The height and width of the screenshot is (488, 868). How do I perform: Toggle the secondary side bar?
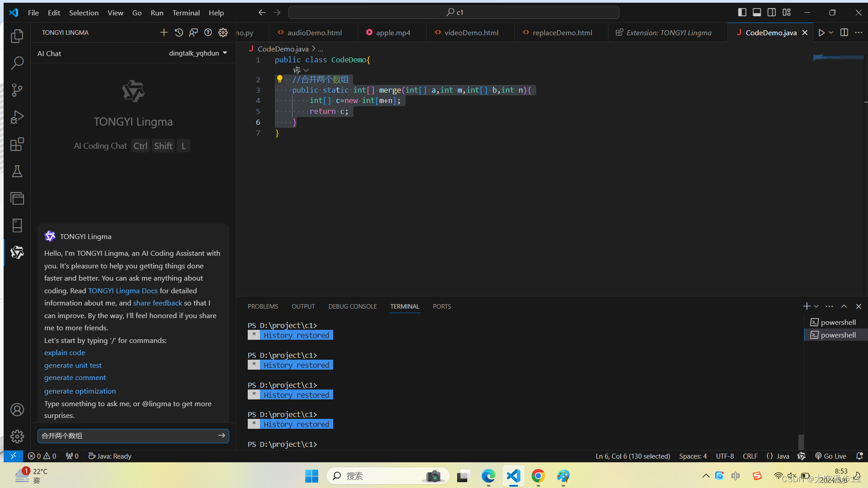tap(772, 13)
